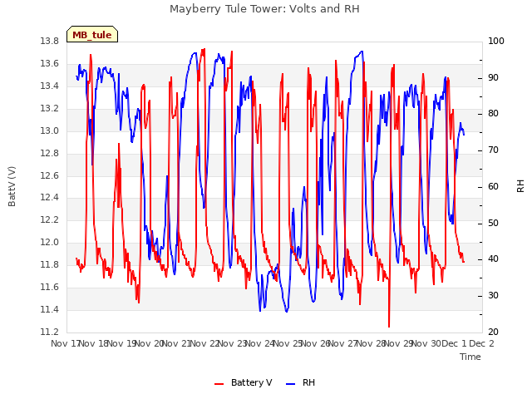Click the 11.2 voltage tick label
This screenshot has width=532, height=399.
tap(49, 332)
